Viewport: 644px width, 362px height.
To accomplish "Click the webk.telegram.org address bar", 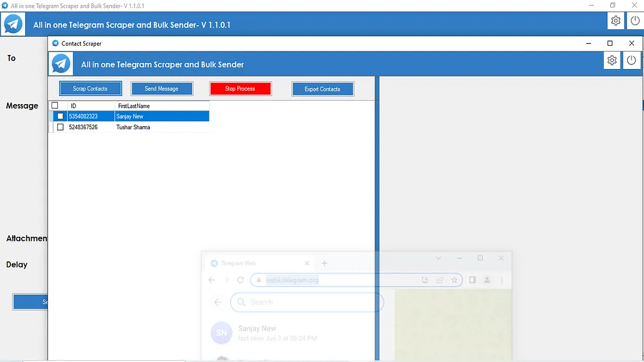I will click(x=357, y=280).
